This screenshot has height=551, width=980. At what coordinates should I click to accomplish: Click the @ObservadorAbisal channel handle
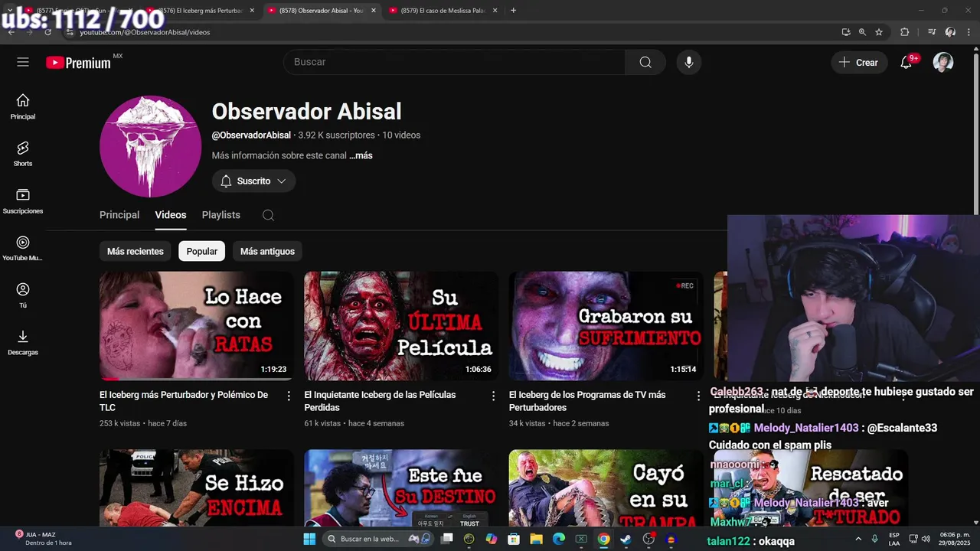(x=251, y=135)
